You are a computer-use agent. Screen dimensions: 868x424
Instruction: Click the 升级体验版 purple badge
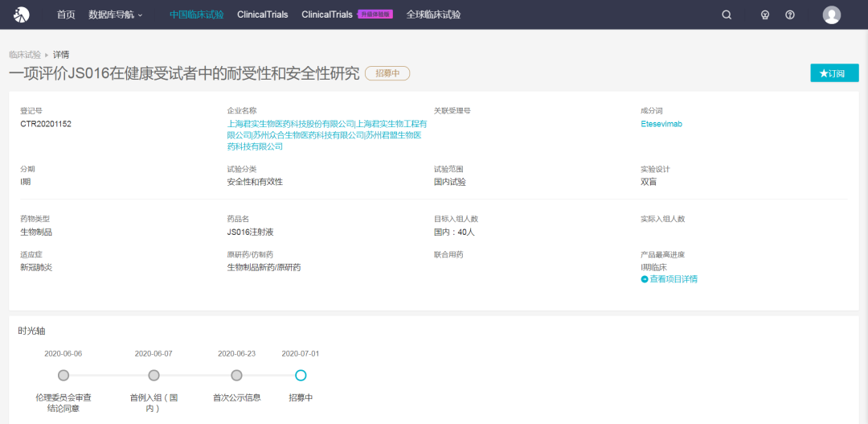(375, 14)
